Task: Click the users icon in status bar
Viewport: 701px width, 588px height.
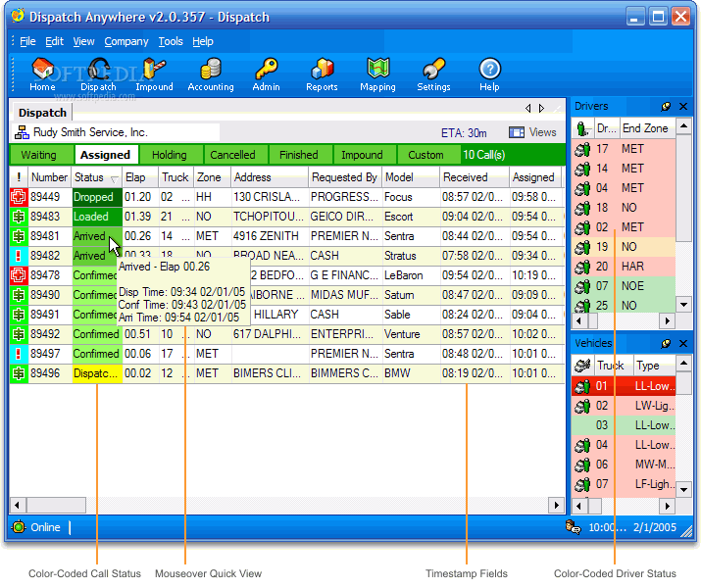Action: point(574,527)
